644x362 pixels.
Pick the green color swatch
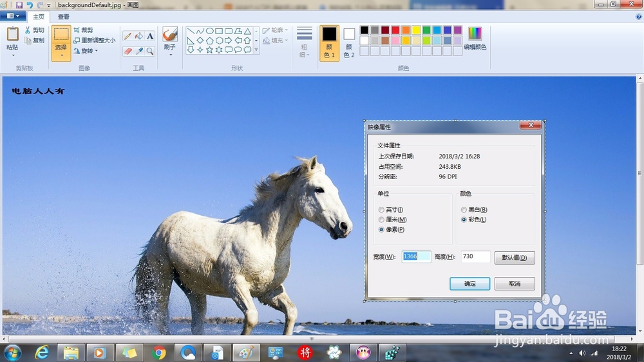tap(426, 30)
